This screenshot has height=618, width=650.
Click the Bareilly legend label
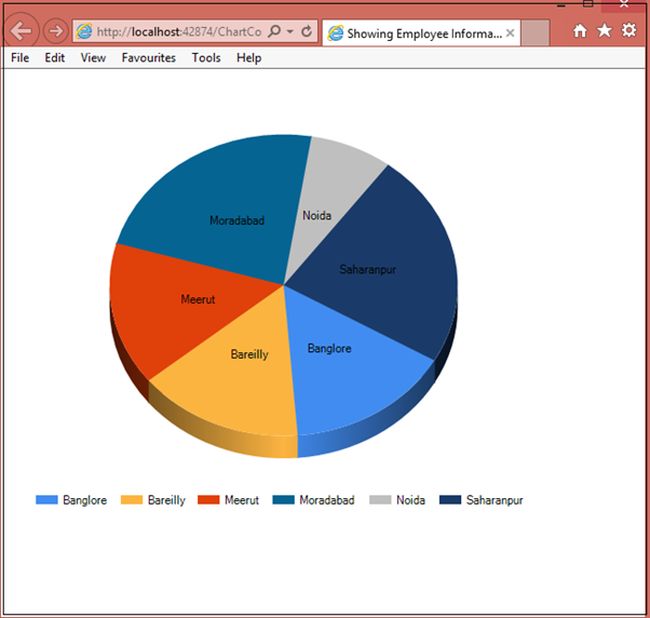pos(167,500)
